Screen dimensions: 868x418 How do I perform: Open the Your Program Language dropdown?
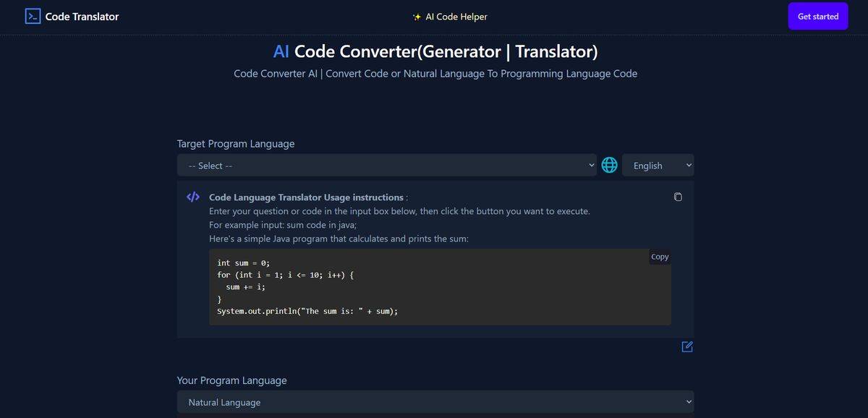point(434,401)
